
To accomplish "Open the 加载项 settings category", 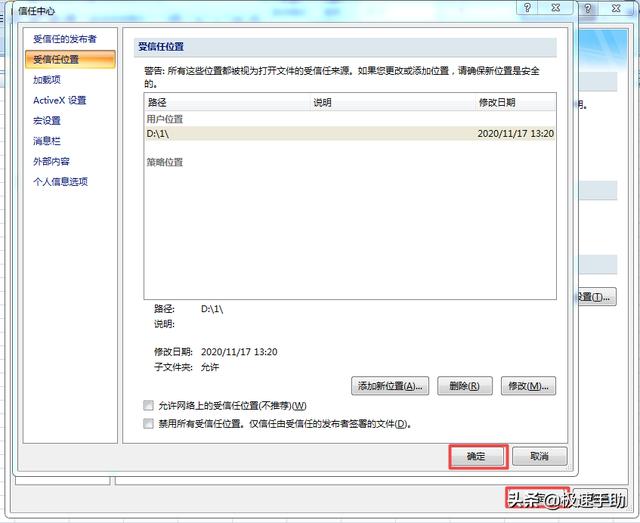I will pyautogui.click(x=47, y=80).
